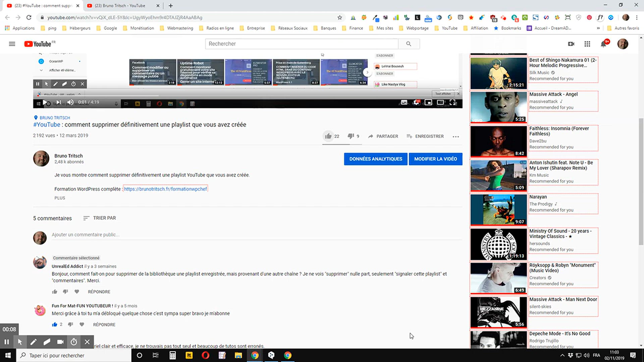Like the video with thumbs up
The width and height of the screenshot is (644, 362).
point(328,136)
